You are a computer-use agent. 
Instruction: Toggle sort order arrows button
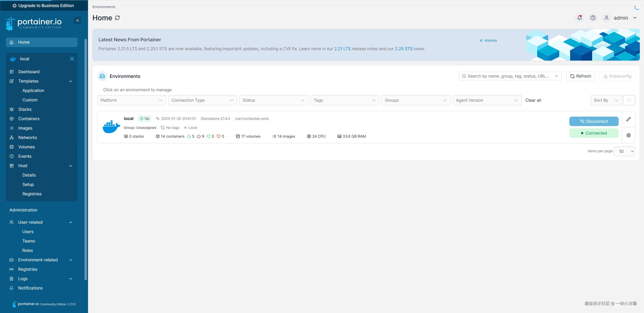pos(629,100)
